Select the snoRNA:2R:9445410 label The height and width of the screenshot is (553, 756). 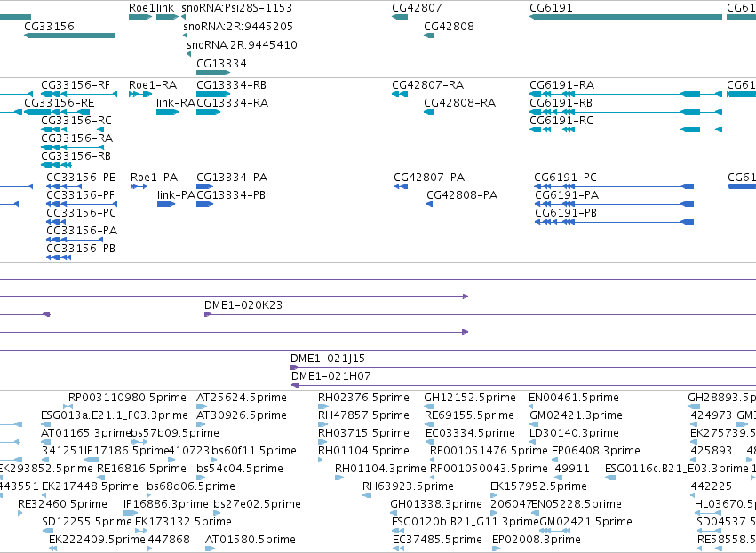(x=242, y=44)
